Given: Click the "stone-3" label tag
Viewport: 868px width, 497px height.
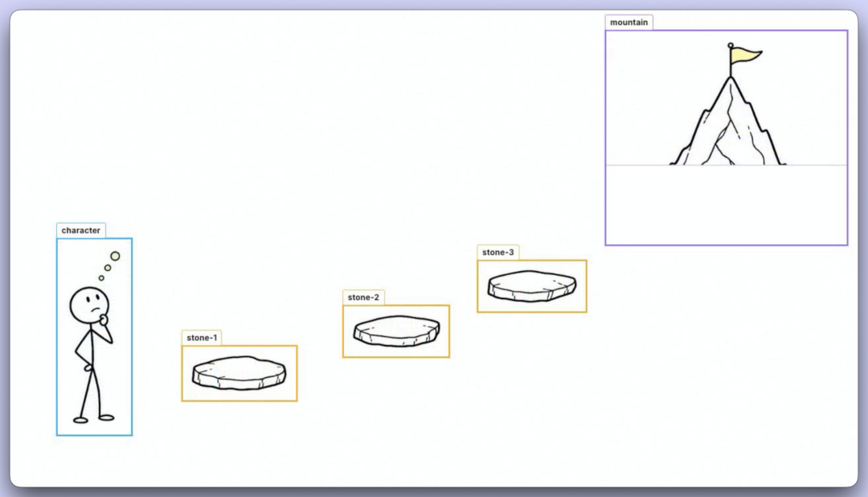Looking at the screenshot, I should point(497,252).
